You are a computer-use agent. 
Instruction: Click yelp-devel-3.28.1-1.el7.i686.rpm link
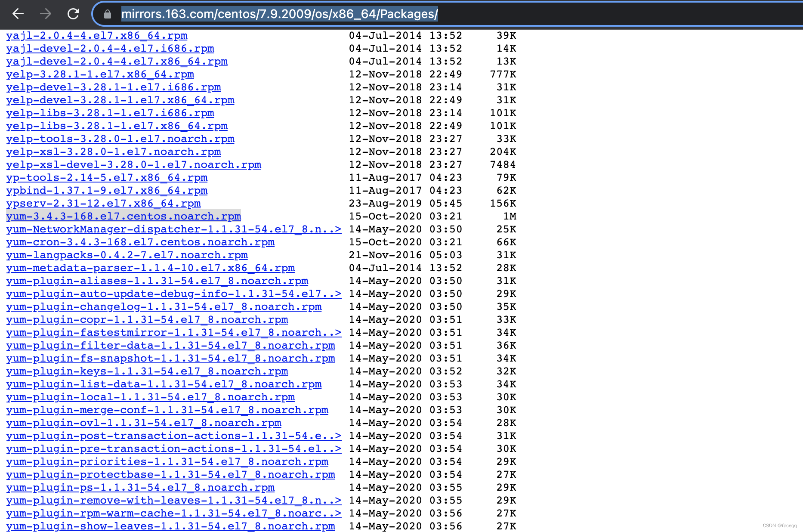click(114, 87)
